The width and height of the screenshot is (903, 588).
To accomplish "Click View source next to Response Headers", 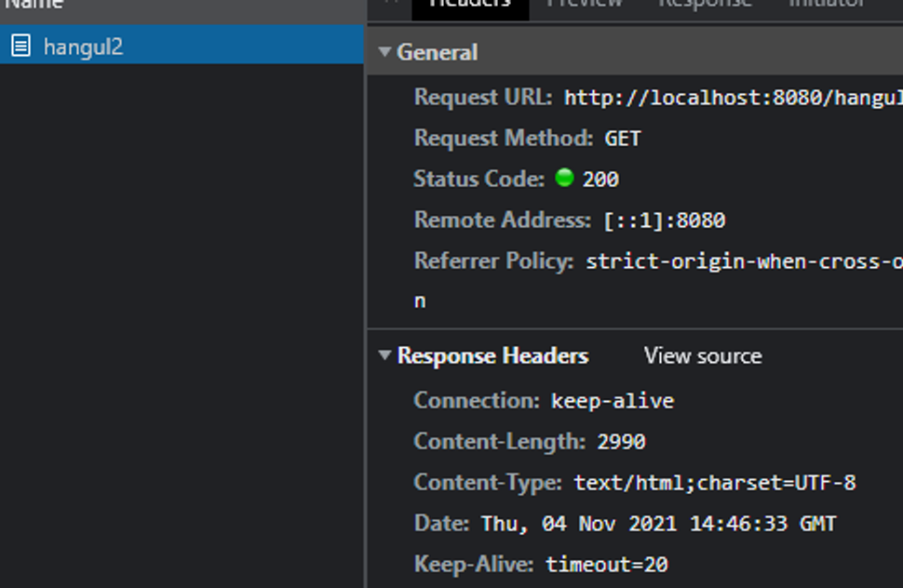I will [702, 355].
